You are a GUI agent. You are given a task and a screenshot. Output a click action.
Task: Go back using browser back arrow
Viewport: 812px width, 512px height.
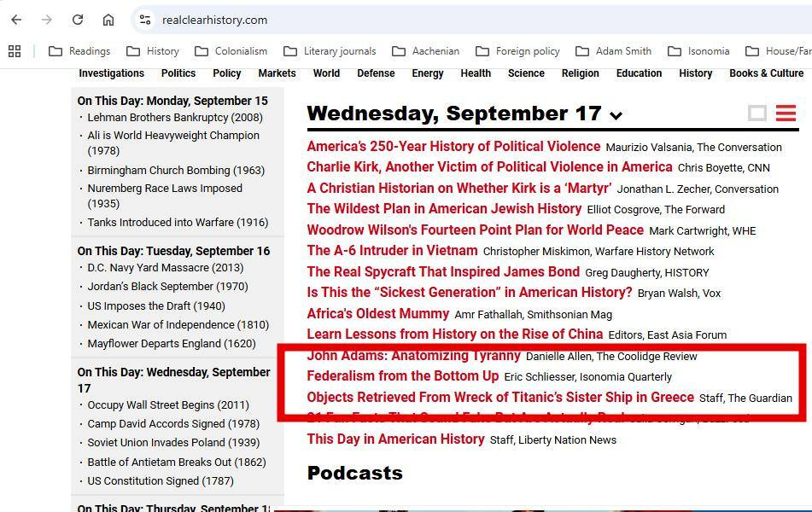pyautogui.click(x=16, y=20)
